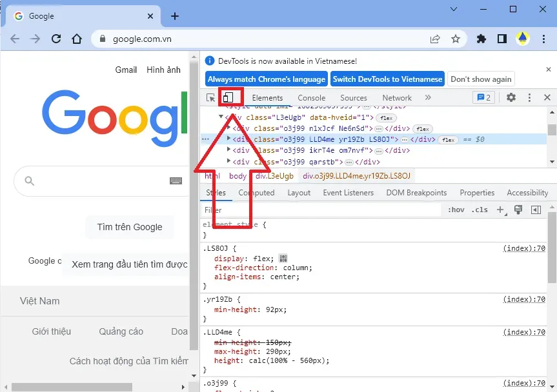Open the Event Listeners tab
557x392 pixels.
point(348,193)
